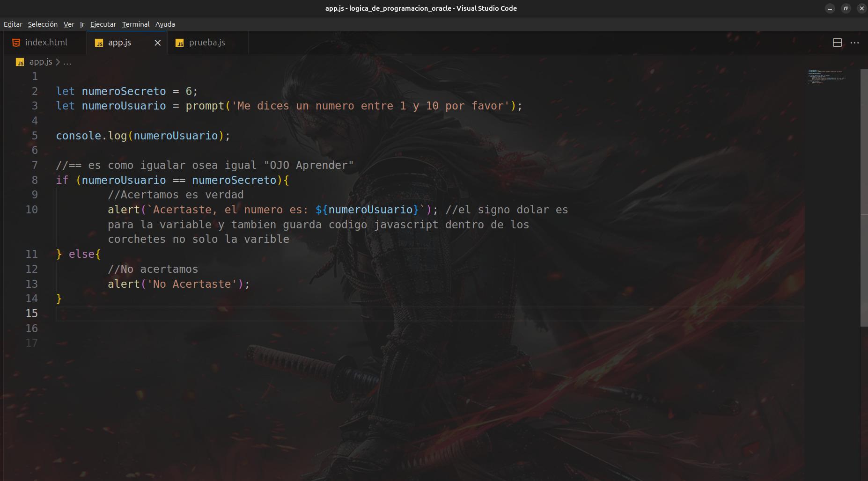
Task: Open the Selección menu
Action: click(43, 24)
